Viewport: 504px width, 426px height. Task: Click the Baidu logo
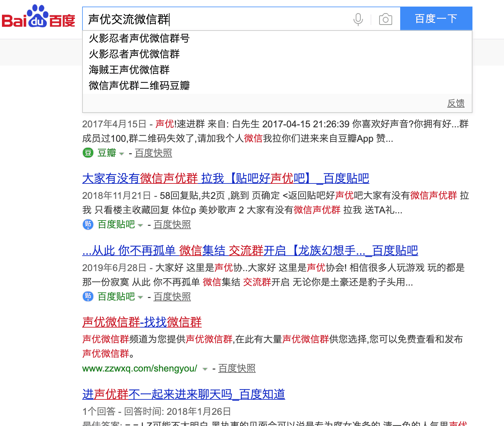(38, 16)
